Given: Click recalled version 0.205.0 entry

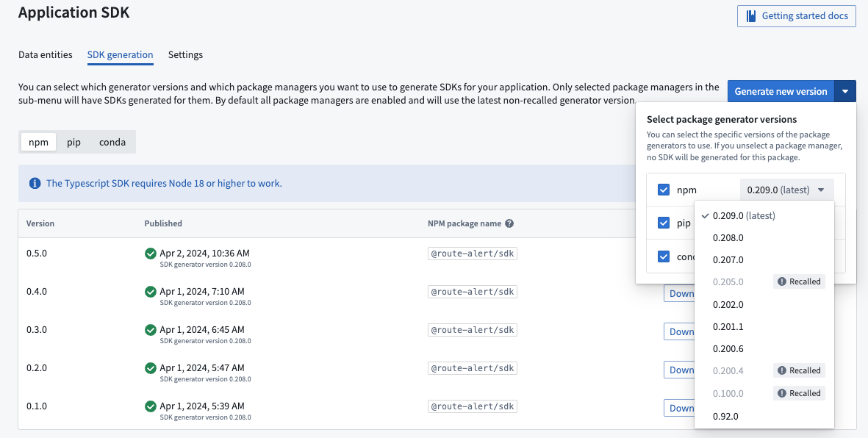Looking at the screenshot, I should point(764,282).
